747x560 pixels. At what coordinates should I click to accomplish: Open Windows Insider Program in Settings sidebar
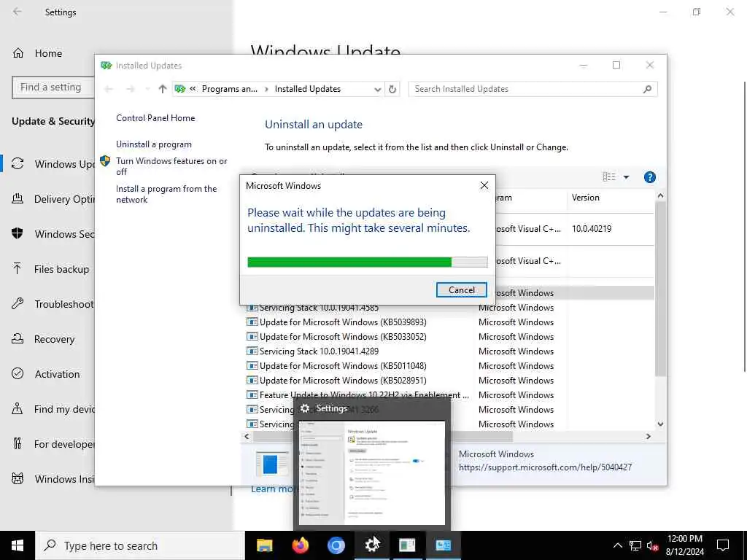coord(53,479)
